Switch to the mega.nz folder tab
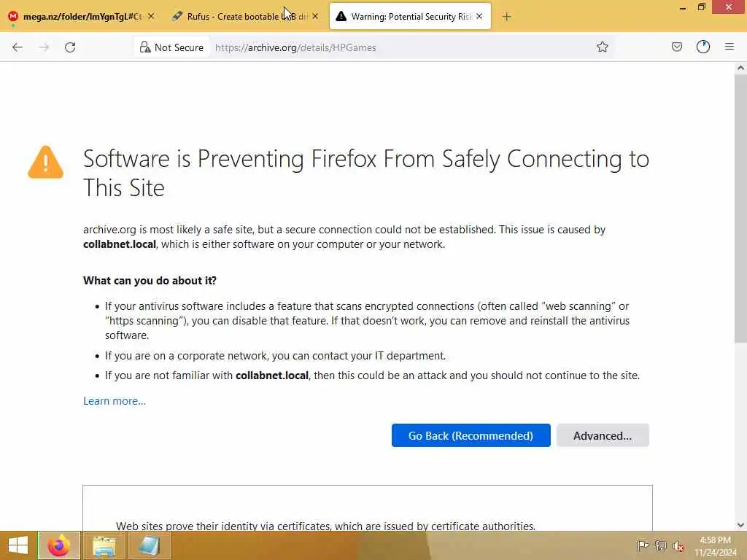This screenshot has width=747, height=560. point(82,17)
